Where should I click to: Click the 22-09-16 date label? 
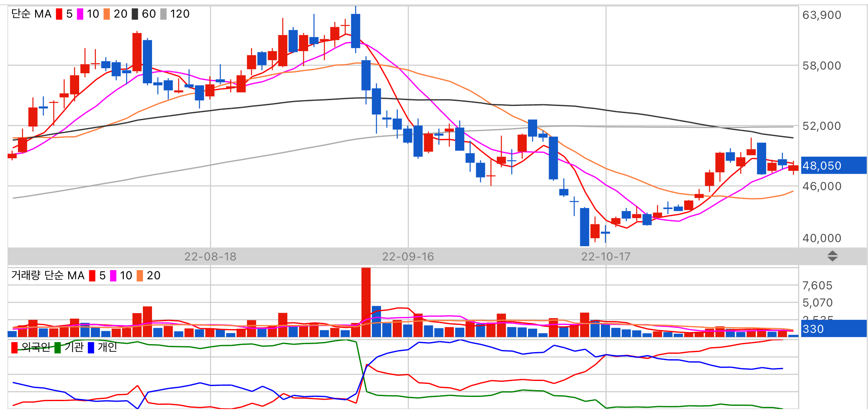pyautogui.click(x=408, y=257)
